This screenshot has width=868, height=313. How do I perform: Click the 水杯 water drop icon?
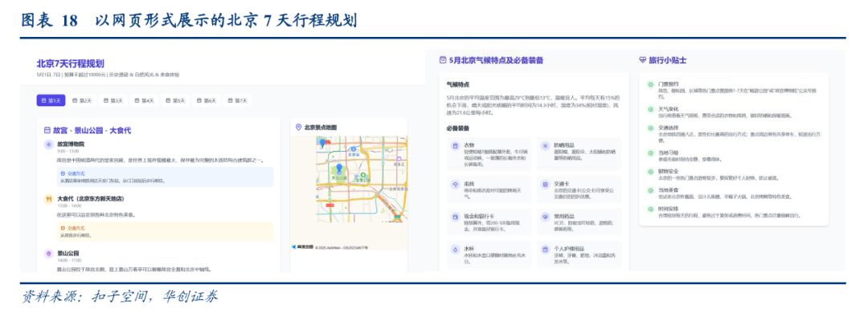coord(455,250)
